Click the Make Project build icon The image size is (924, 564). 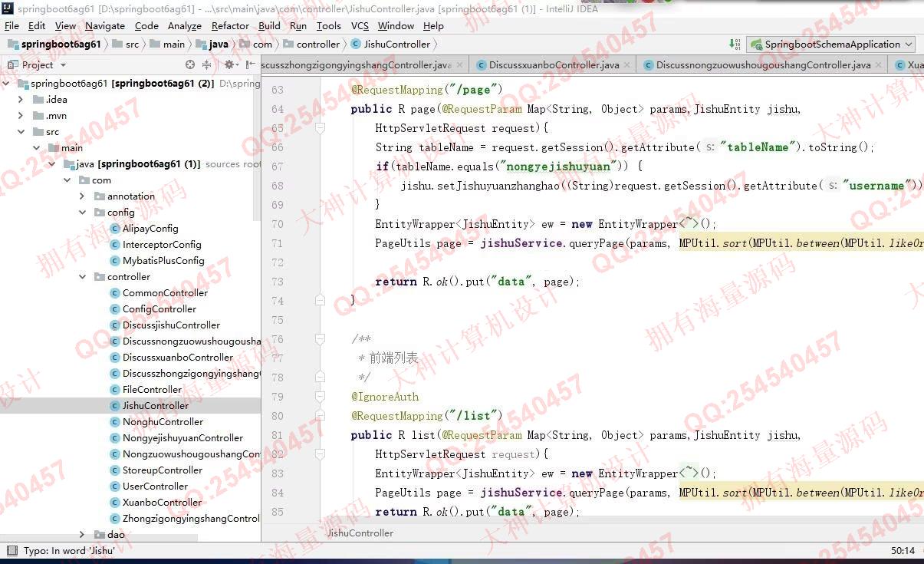pyautogui.click(x=735, y=45)
